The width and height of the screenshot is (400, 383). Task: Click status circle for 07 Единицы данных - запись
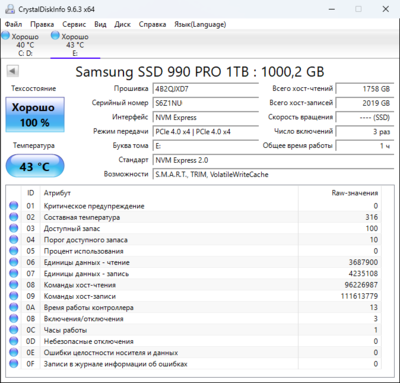(14, 274)
